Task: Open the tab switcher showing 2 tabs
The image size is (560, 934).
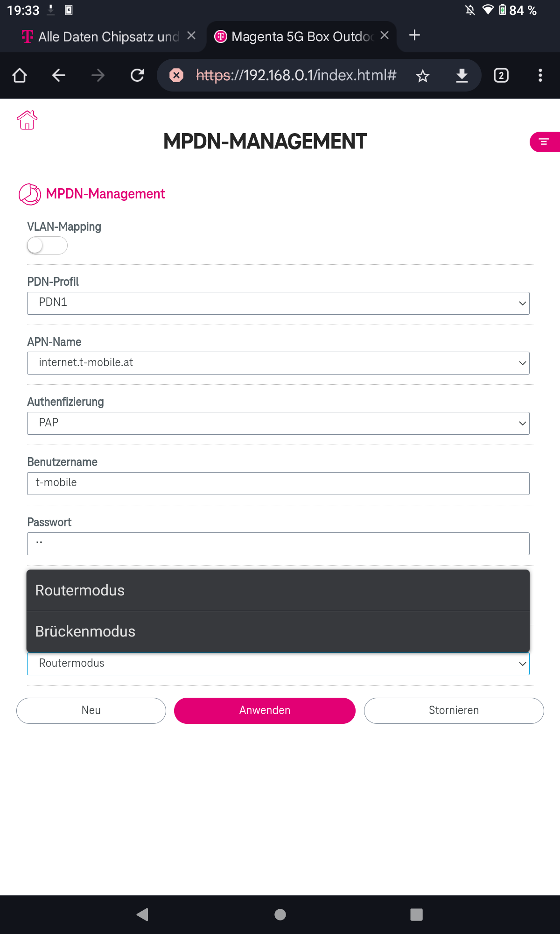Action: point(501,75)
